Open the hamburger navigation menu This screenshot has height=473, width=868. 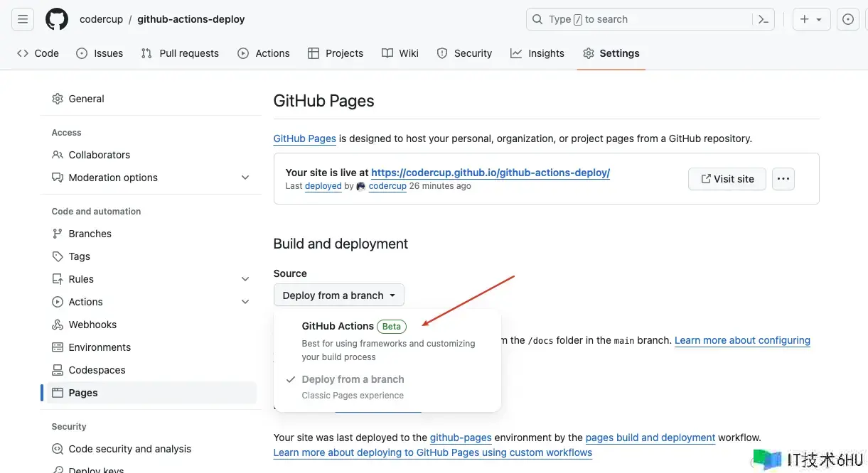pos(23,19)
